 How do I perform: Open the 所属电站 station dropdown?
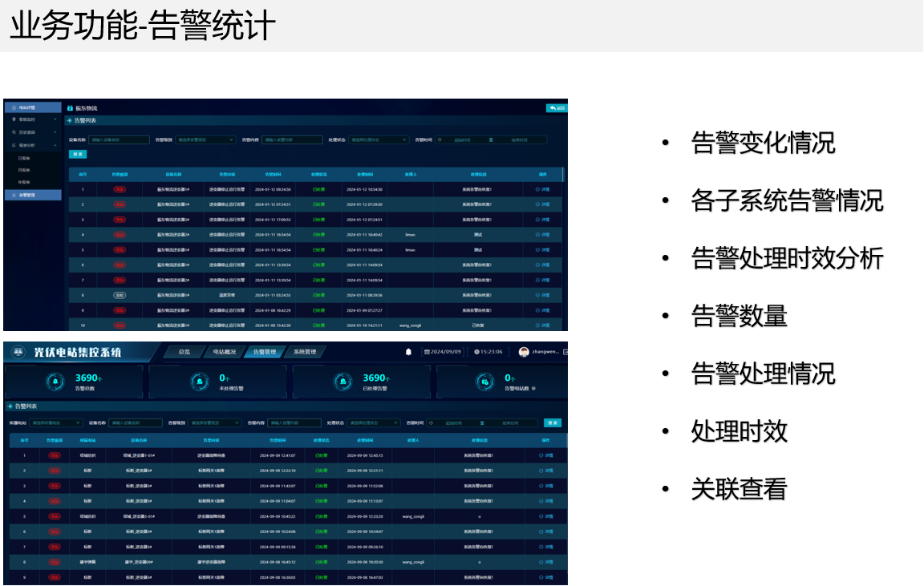56,422
